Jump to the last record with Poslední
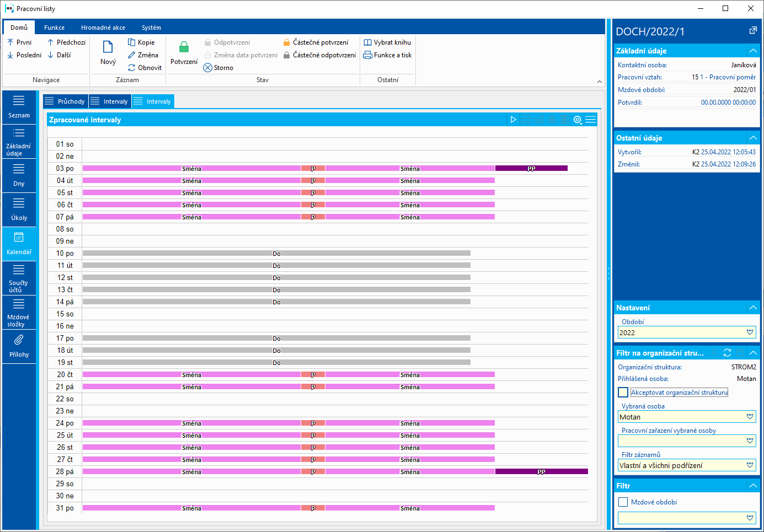Screen dimensions: 764x532 click(24, 55)
